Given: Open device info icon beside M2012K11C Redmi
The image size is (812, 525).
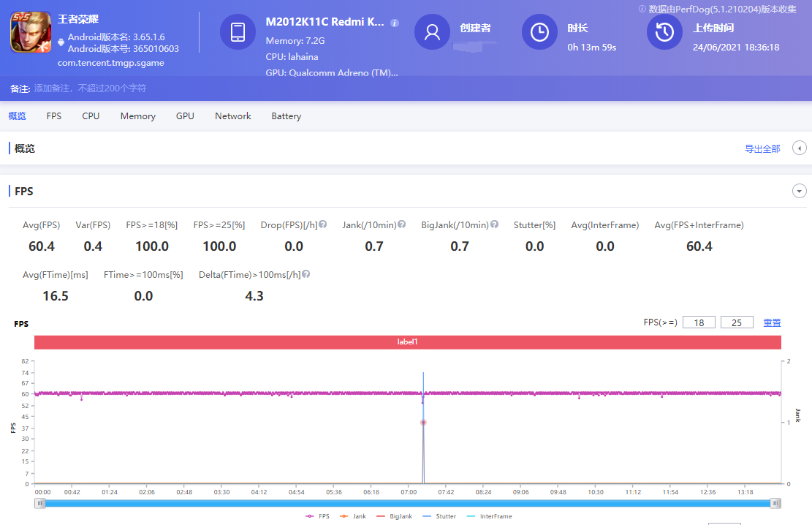Looking at the screenshot, I should coord(395,23).
